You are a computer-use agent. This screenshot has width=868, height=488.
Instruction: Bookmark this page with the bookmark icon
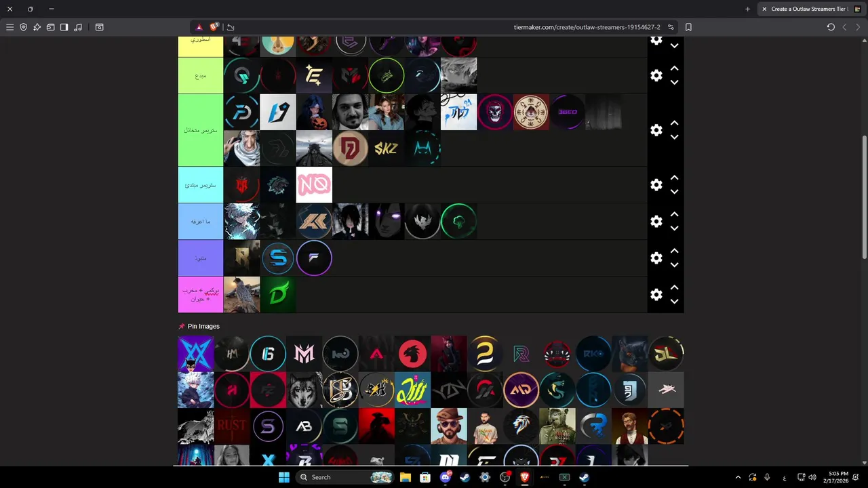click(x=688, y=27)
